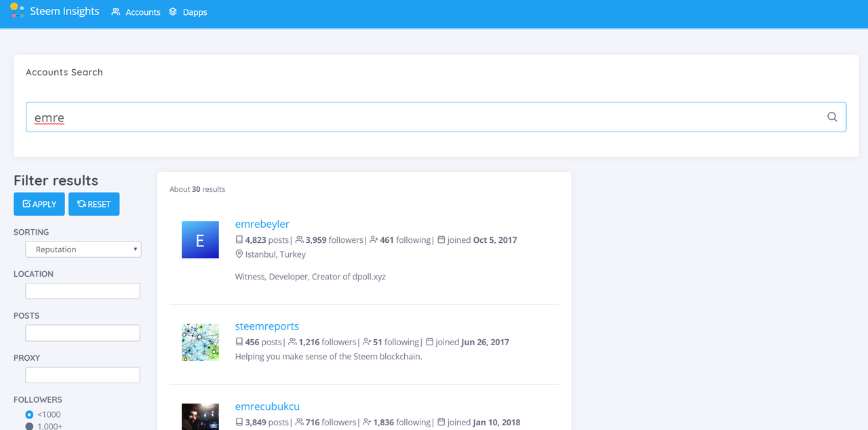Click the posts icon next to 3,849 posts
Screen dimensions: 868x430
(239, 422)
